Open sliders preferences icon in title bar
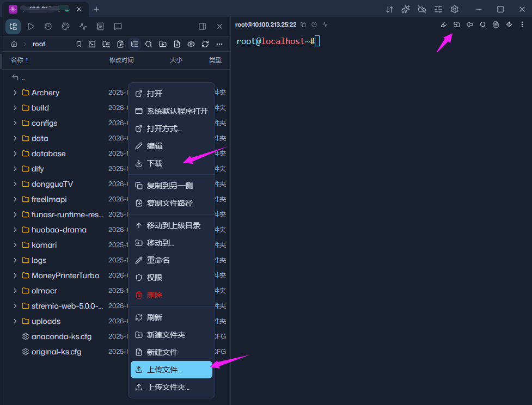Viewport: 532px width, 405px height. point(438,9)
